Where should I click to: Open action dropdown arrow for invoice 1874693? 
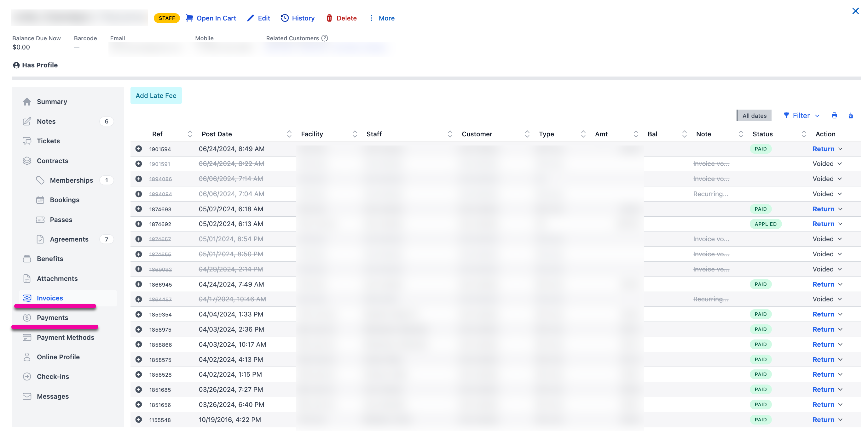[x=840, y=209]
